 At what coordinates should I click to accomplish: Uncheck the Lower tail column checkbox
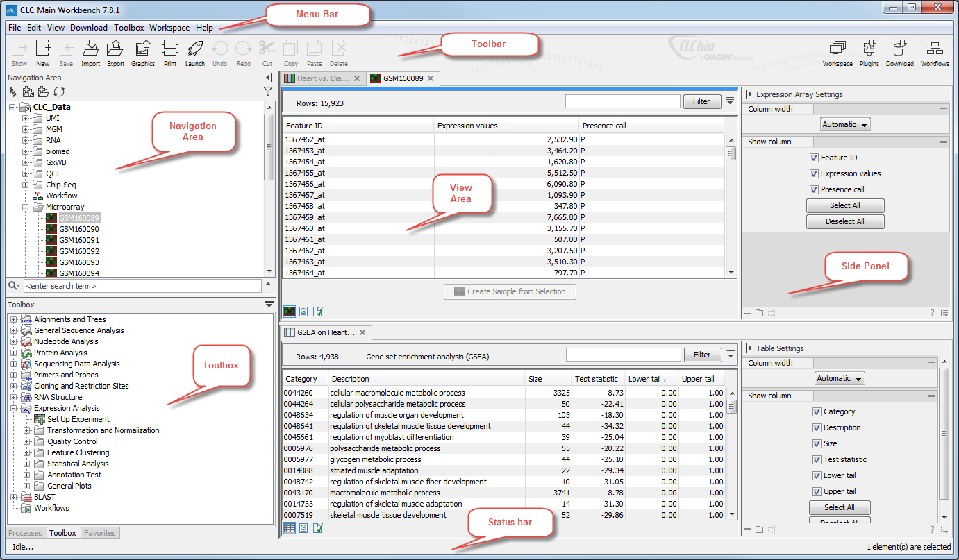point(817,475)
